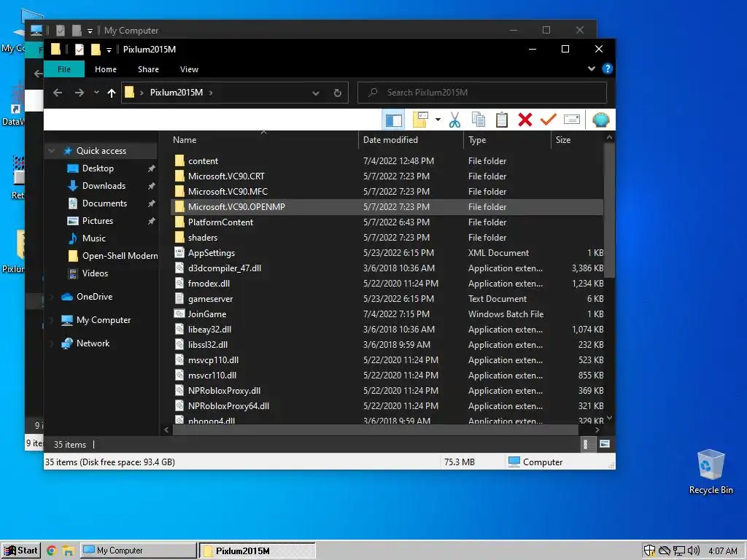Switch to the large icons view icon

coord(605,444)
